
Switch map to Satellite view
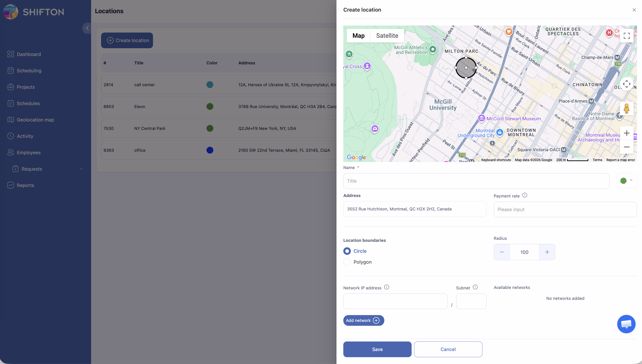click(x=387, y=35)
